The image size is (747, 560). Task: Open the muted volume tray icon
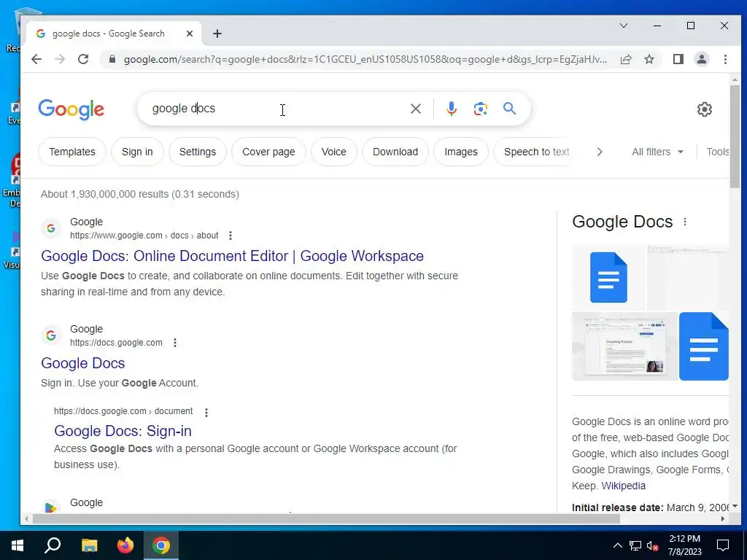point(653,545)
